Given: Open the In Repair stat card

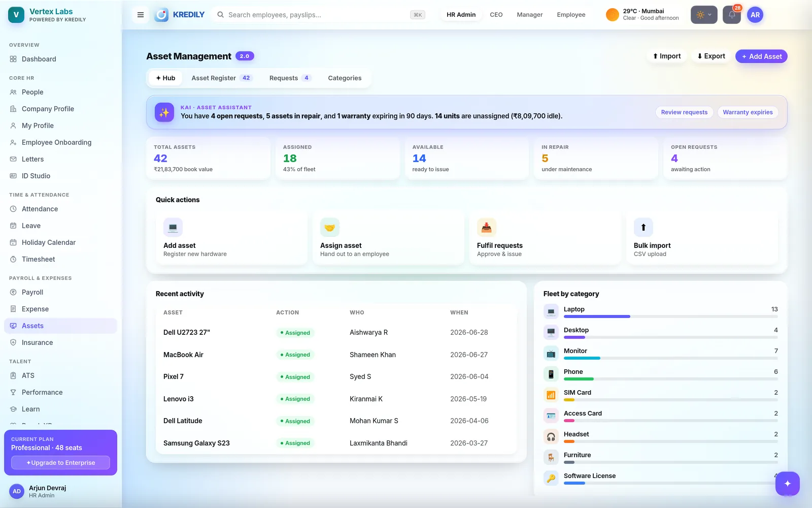Looking at the screenshot, I should [x=596, y=158].
